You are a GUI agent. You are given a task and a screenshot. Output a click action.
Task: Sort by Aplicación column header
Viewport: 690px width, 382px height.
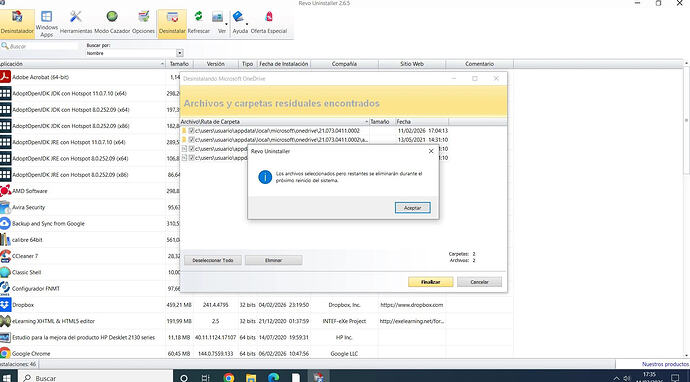(x=82, y=64)
